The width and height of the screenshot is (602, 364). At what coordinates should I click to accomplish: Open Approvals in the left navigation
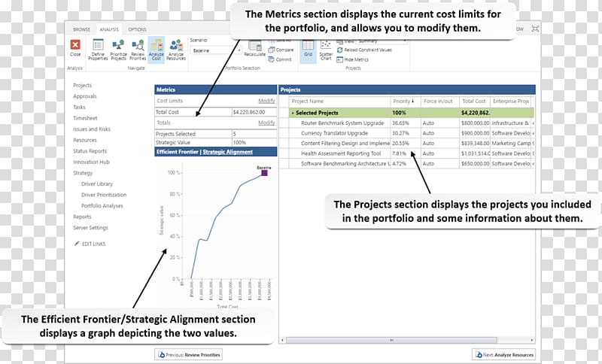pyautogui.click(x=85, y=96)
